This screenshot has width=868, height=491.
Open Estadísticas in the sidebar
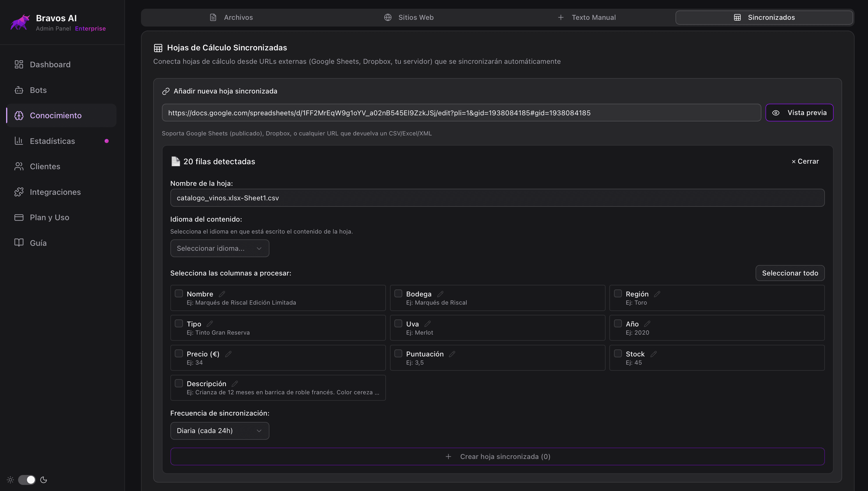(x=61, y=141)
